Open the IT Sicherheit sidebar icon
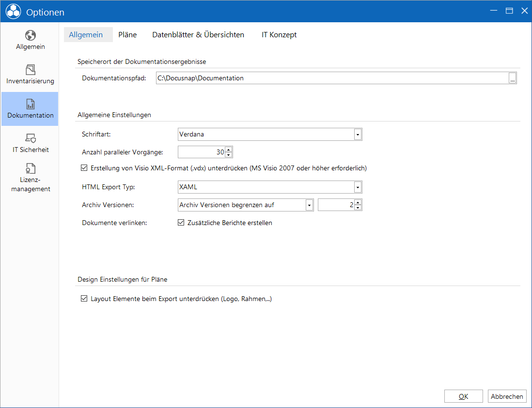Image resolution: width=532 pixels, height=408 pixels. coord(30,138)
